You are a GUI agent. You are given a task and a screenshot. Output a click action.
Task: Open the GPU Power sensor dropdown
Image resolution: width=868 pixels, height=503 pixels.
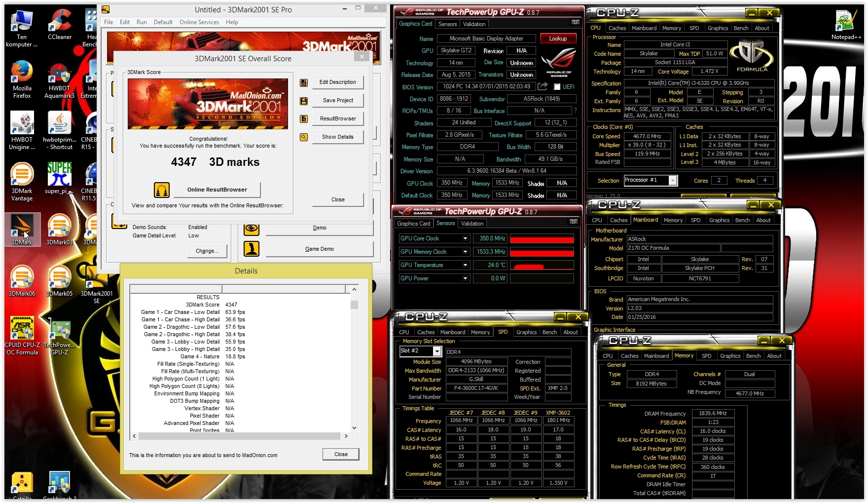click(x=465, y=278)
